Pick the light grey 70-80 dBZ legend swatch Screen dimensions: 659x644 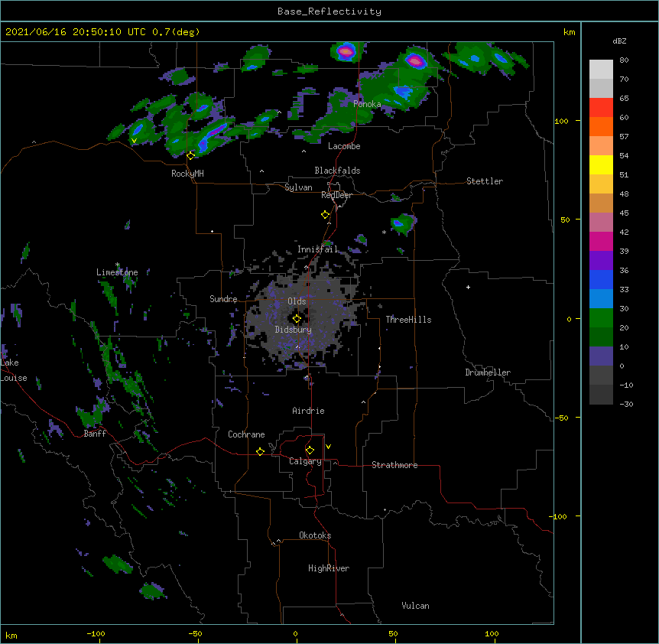point(601,70)
